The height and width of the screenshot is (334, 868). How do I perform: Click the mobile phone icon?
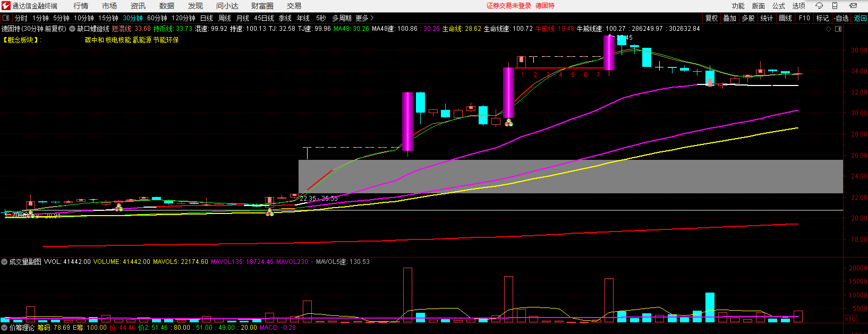coord(835,6)
